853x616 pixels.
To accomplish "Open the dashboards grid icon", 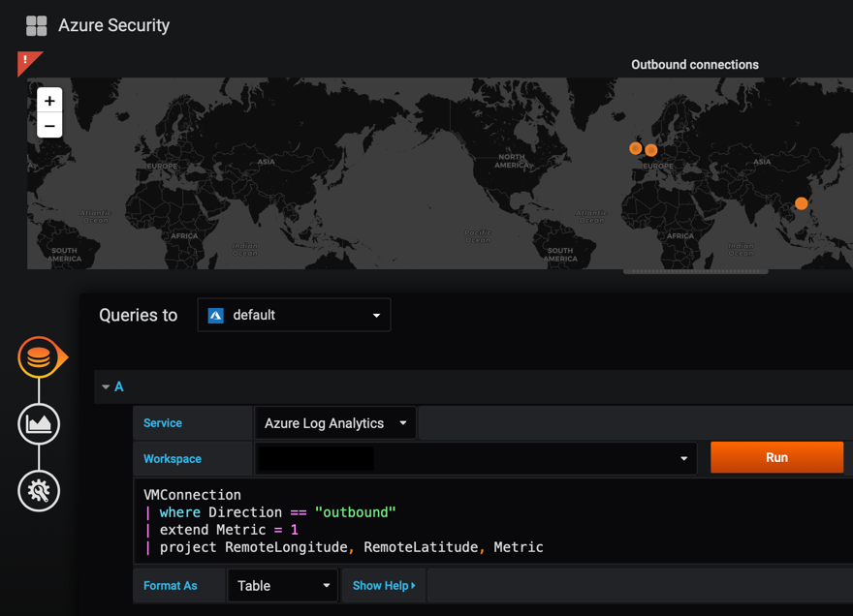I will point(37,25).
